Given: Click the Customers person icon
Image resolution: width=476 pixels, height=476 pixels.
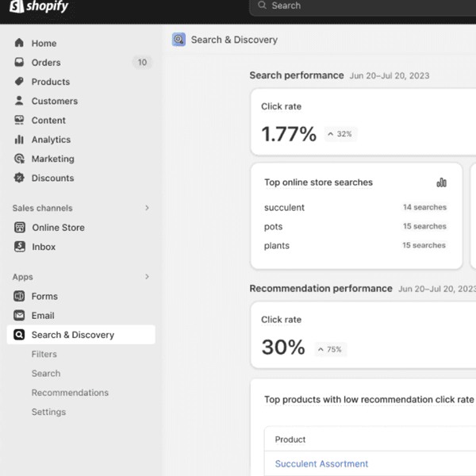Looking at the screenshot, I should click(x=19, y=101).
